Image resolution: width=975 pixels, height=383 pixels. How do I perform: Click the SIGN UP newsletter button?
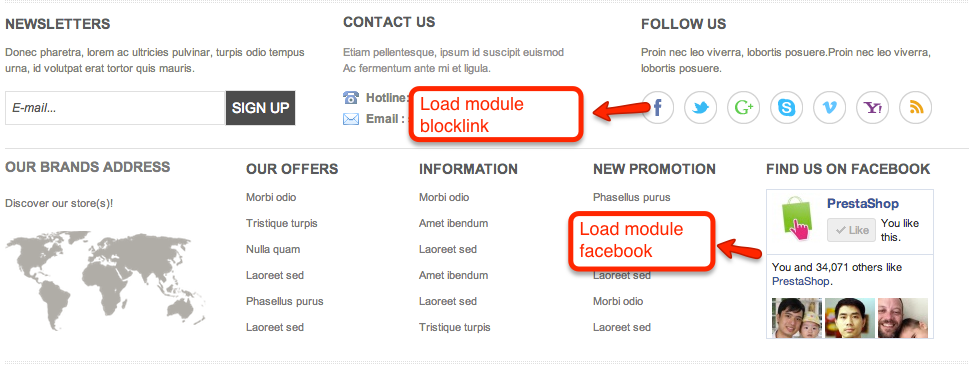point(261,108)
